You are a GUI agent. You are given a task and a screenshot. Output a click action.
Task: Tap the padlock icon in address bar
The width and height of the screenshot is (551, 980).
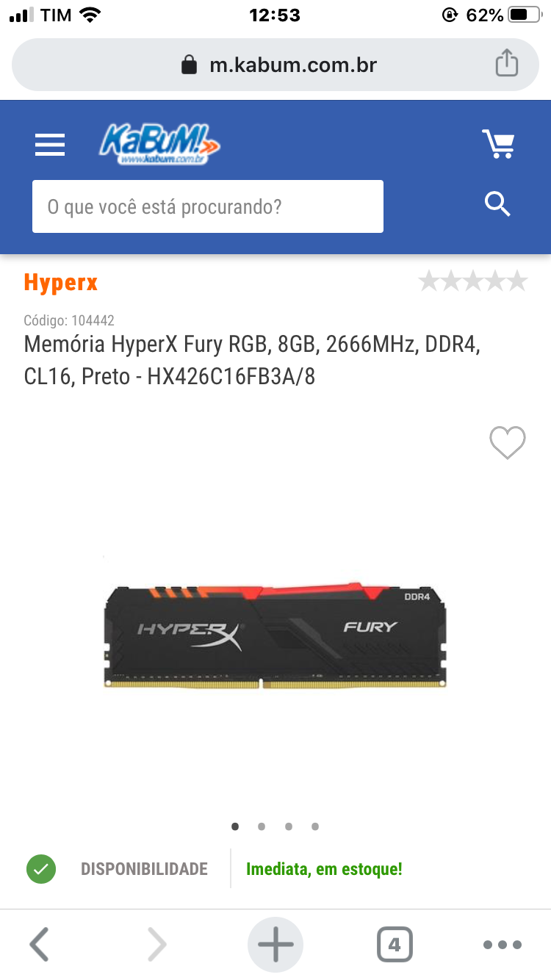(x=190, y=65)
